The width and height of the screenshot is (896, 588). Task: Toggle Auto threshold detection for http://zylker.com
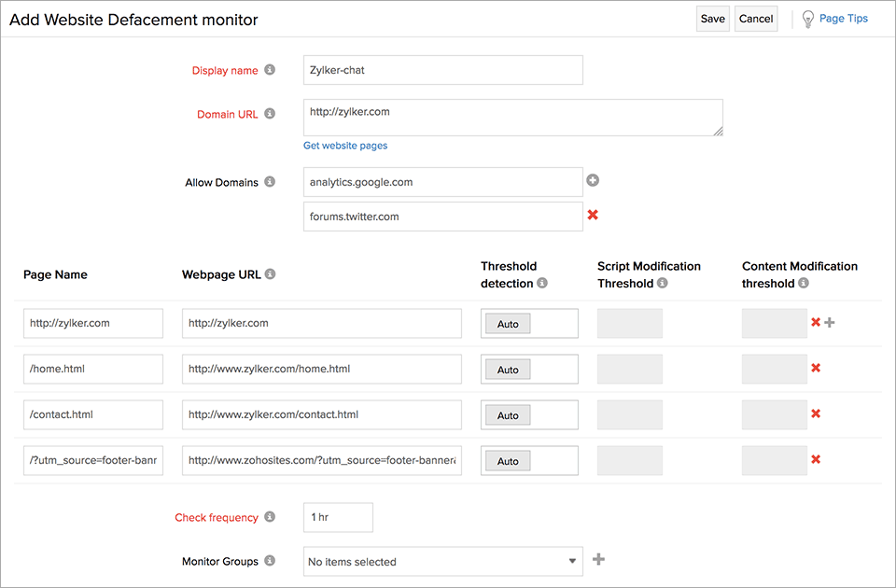507,324
